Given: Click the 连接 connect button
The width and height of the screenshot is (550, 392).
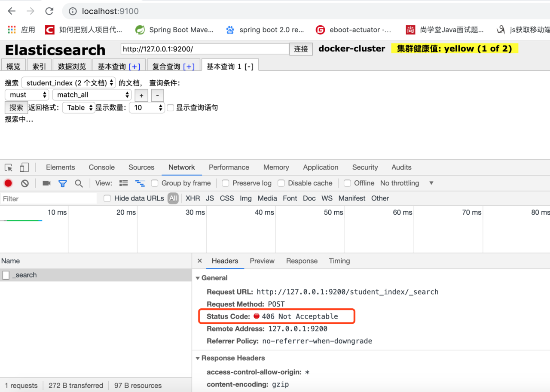Looking at the screenshot, I should coord(301,49).
